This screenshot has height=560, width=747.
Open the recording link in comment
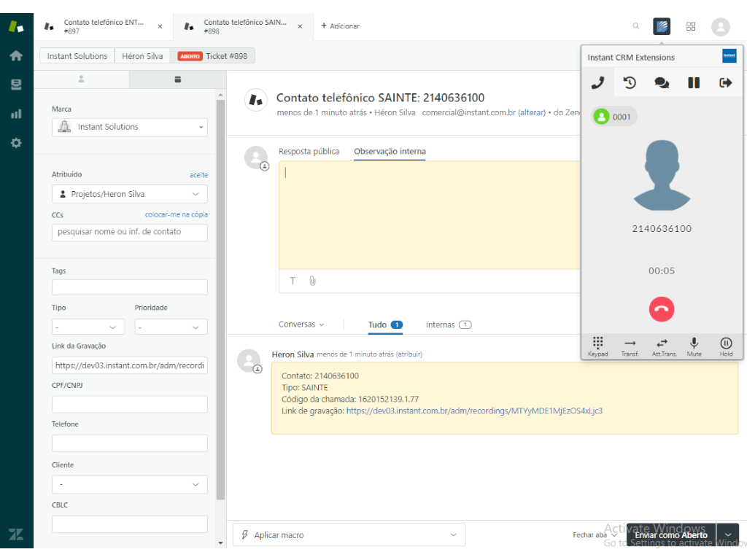point(474,411)
